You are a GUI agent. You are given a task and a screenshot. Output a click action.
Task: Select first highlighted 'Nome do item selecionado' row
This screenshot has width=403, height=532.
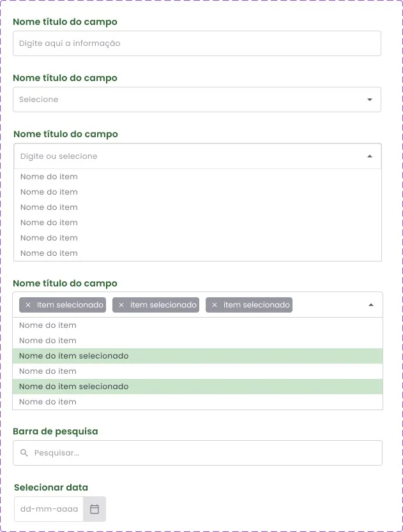click(x=197, y=356)
